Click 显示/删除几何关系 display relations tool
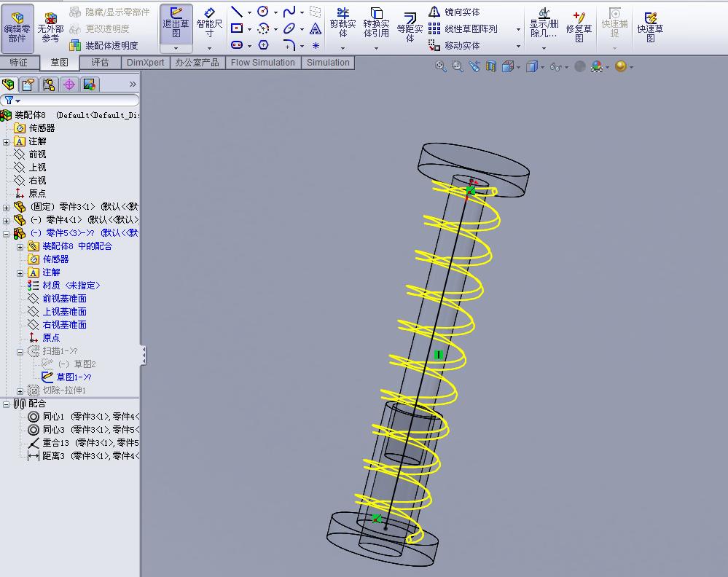The width and height of the screenshot is (728, 577). click(x=544, y=23)
